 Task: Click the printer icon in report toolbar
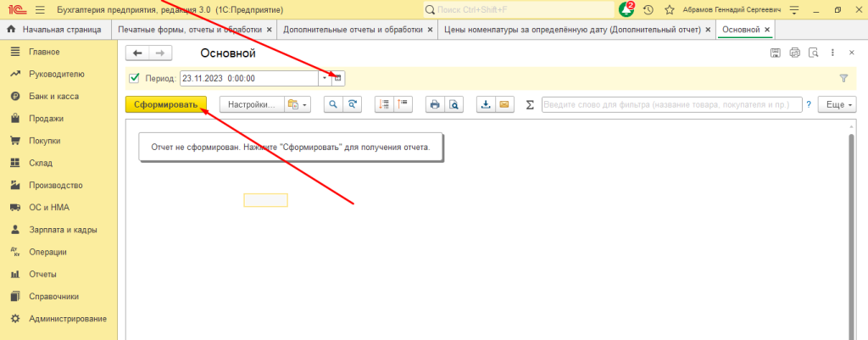tap(434, 105)
